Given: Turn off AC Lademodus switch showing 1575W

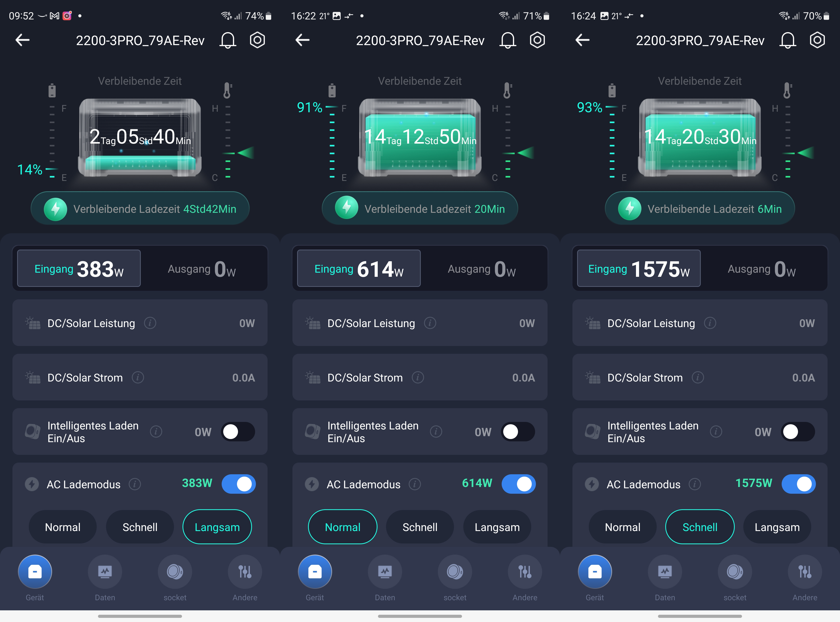Looking at the screenshot, I should point(798,484).
